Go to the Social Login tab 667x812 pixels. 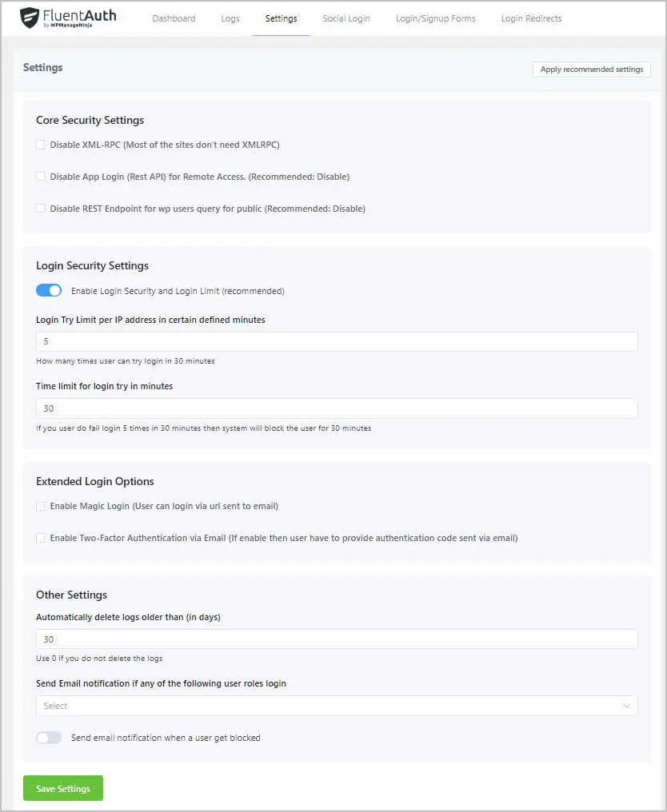(x=346, y=18)
